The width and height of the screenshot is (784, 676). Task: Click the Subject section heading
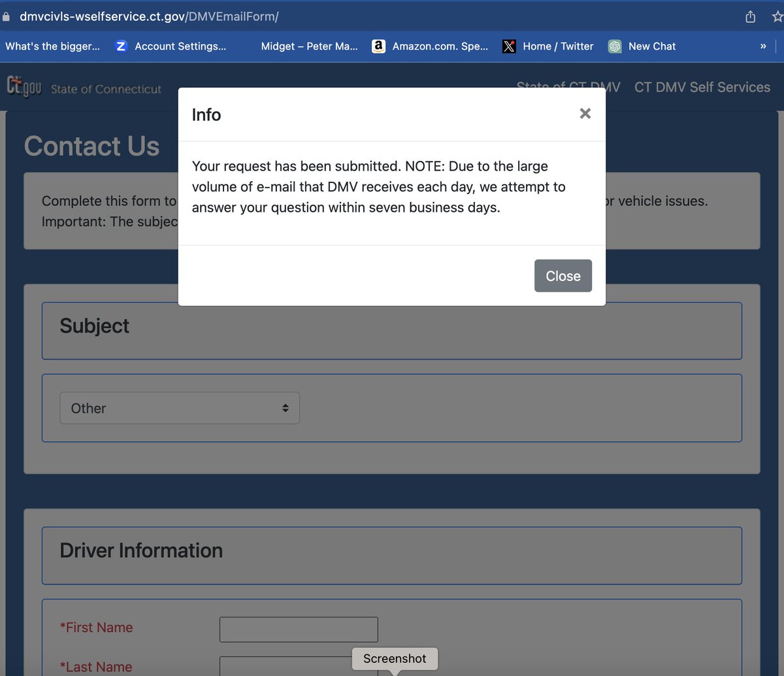95,326
